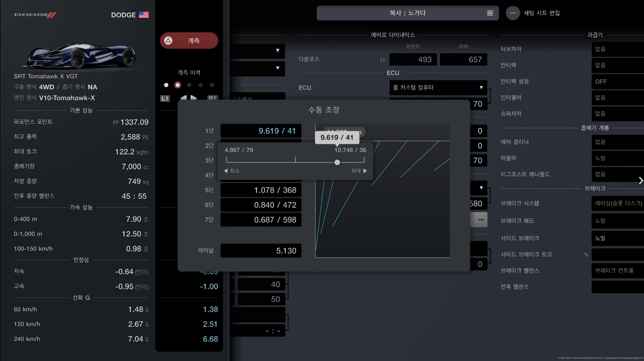Click the gear ratio slider handle
644x361 pixels.
337,162
